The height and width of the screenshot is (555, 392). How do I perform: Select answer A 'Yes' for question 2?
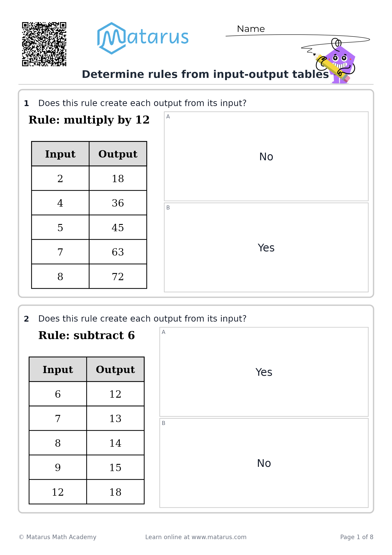pyautogui.click(x=264, y=372)
